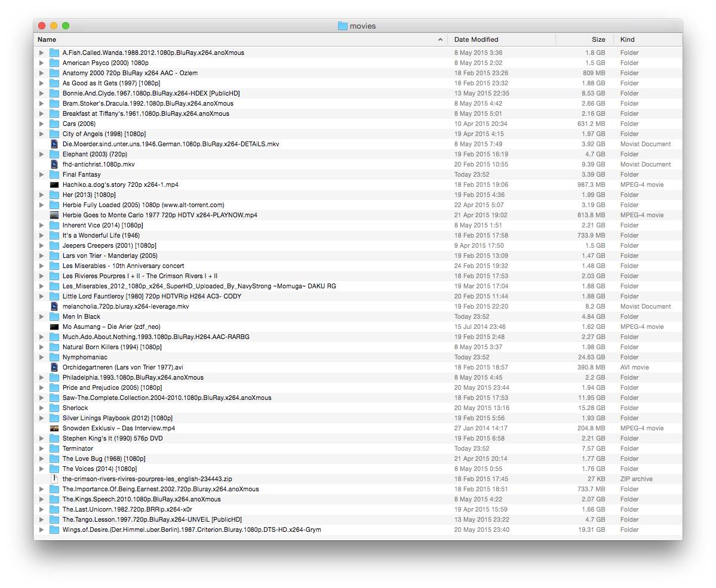Expand the Nymphomaniac folder disclosure triangle
The image size is (716, 588).
tap(41, 357)
